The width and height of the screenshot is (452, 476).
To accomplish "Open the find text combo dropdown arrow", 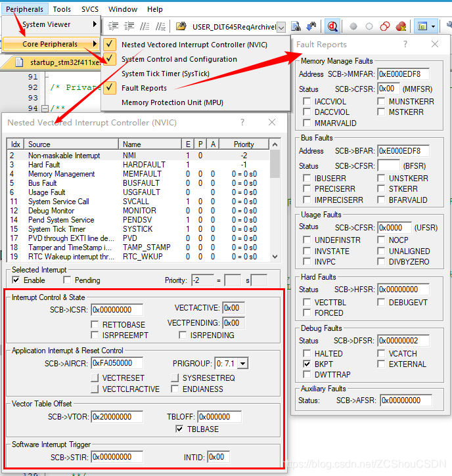I will pos(281,27).
